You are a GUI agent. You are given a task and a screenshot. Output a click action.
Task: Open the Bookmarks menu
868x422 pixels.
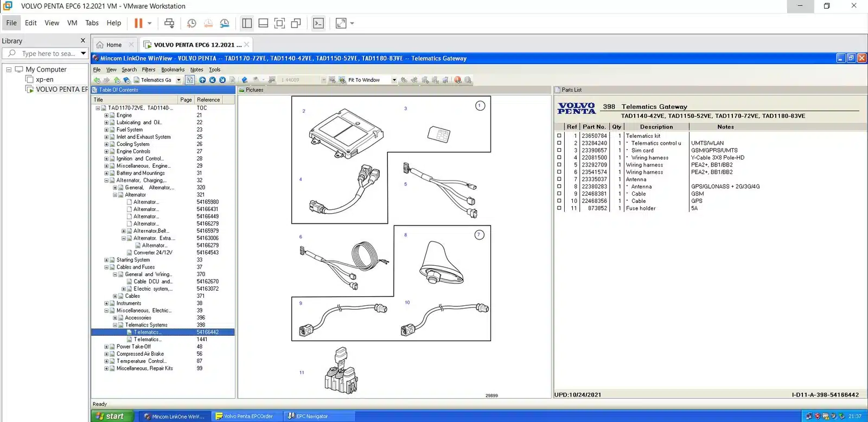(173, 69)
